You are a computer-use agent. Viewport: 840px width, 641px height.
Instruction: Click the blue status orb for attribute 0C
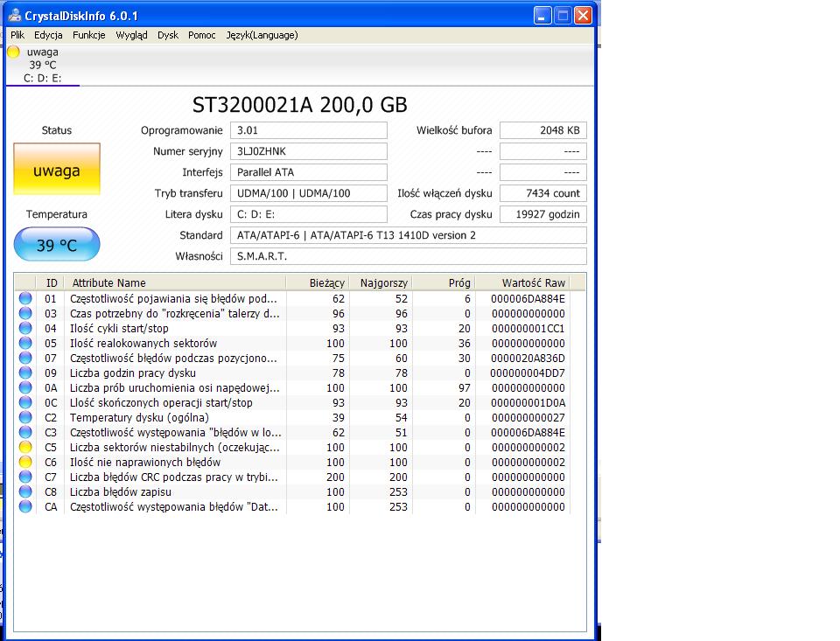(25, 402)
